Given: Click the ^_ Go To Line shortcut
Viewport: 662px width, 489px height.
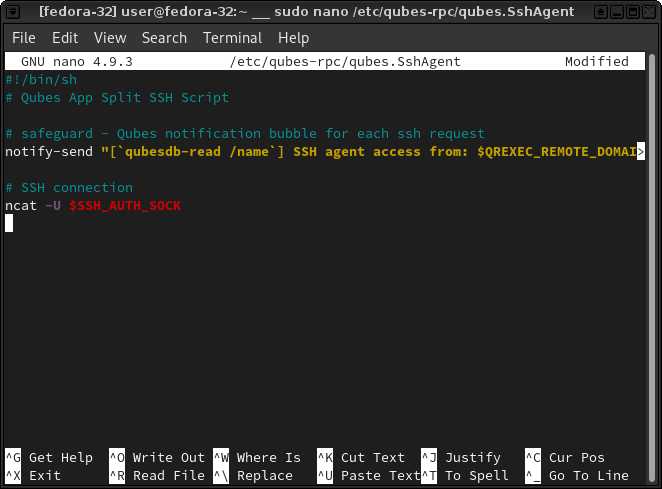Looking at the screenshot, I should point(577,476).
